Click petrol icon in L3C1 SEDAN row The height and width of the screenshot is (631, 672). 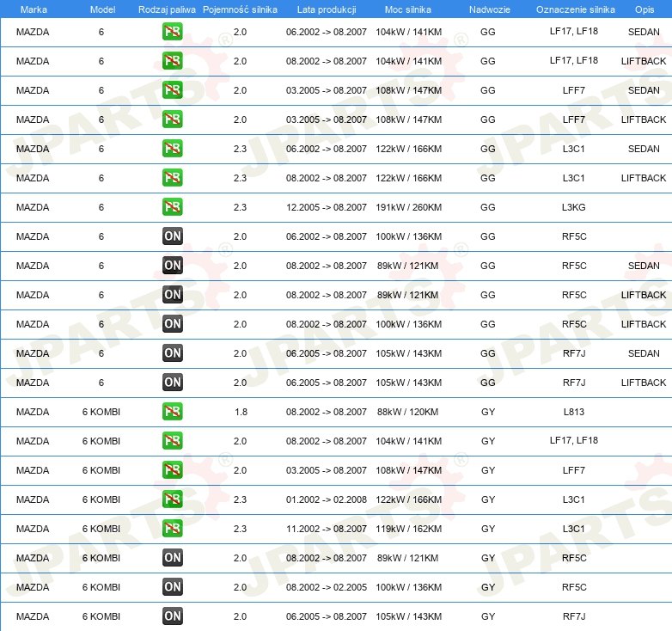(172, 149)
